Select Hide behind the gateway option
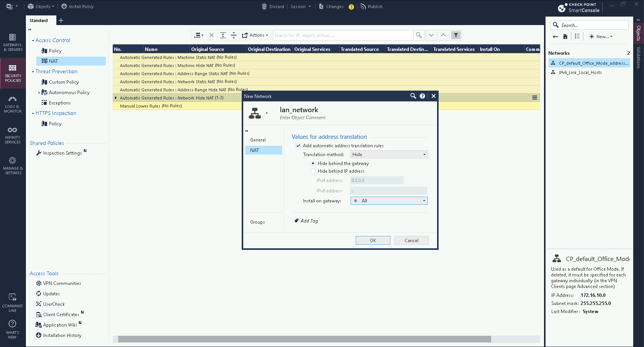 [313, 163]
